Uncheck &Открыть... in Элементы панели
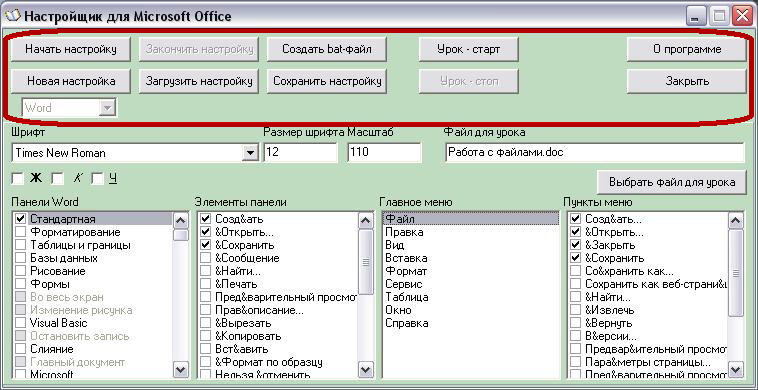Image resolution: width=758 pixels, height=390 pixels. (205, 232)
